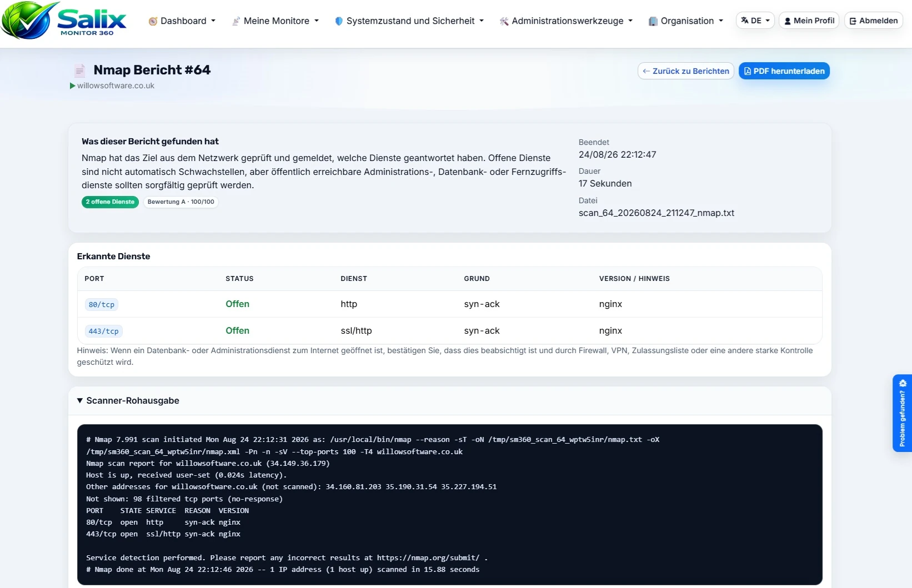Click the Organisation building icon
Viewport: 912px width, 588px height.
653,21
